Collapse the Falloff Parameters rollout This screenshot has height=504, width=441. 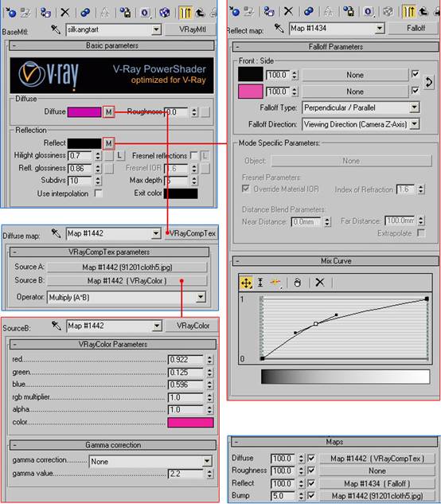click(x=336, y=47)
